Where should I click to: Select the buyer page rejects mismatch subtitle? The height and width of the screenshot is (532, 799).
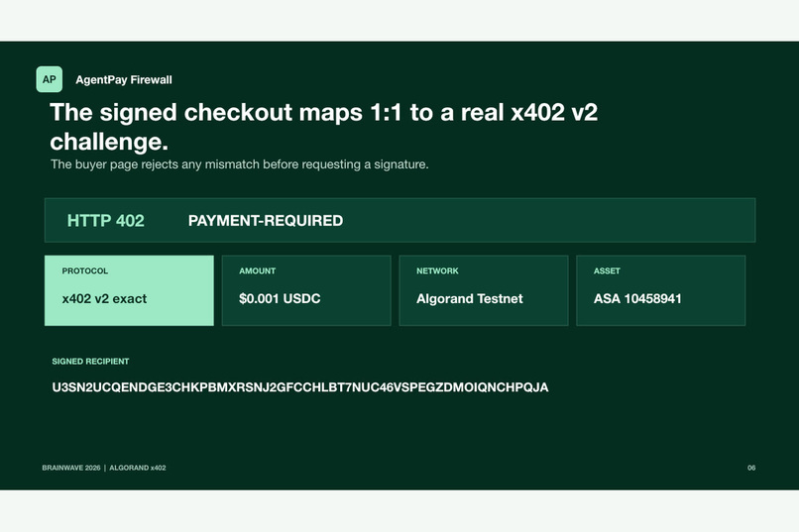click(240, 164)
